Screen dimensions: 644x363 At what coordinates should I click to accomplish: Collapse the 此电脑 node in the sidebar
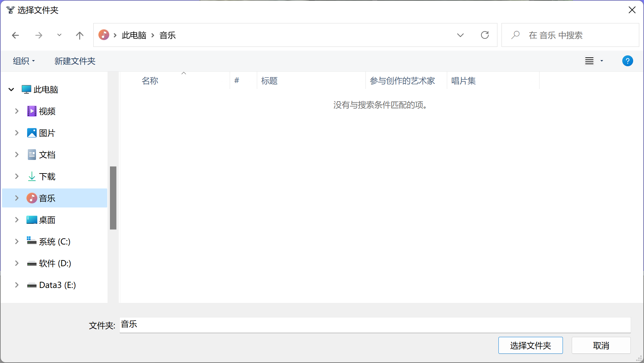pyautogui.click(x=11, y=89)
